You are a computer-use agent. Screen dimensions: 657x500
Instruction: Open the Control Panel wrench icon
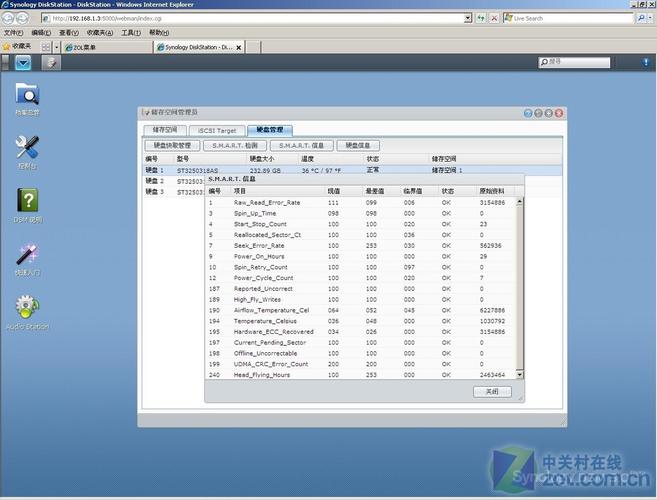[27, 152]
